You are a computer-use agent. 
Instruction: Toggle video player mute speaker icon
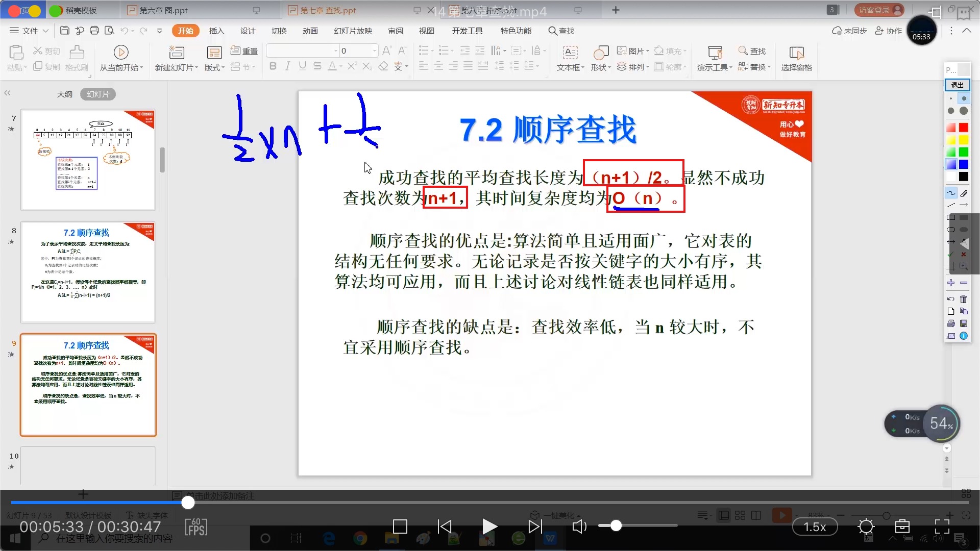click(x=579, y=527)
